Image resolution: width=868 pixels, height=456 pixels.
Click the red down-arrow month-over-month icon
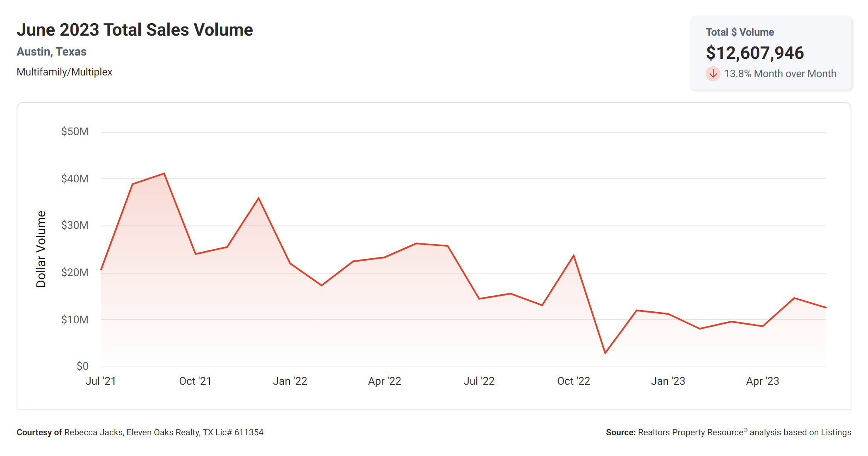[x=713, y=74]
